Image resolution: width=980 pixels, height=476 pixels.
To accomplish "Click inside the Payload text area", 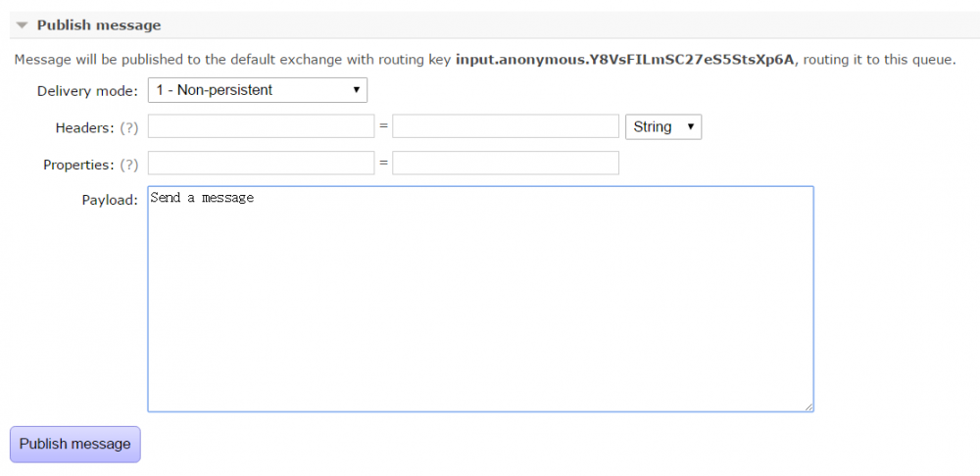I will coord(480,304).
